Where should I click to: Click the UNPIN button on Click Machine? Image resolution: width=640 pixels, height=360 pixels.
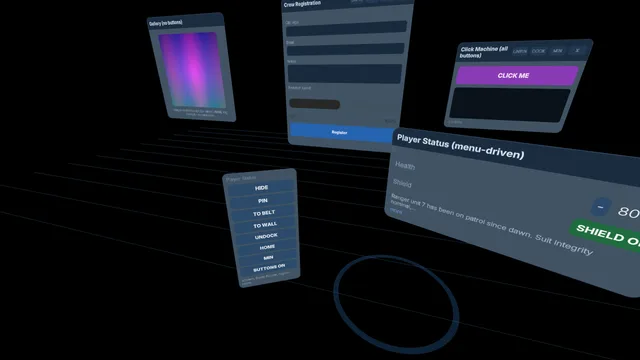[520, 51]
